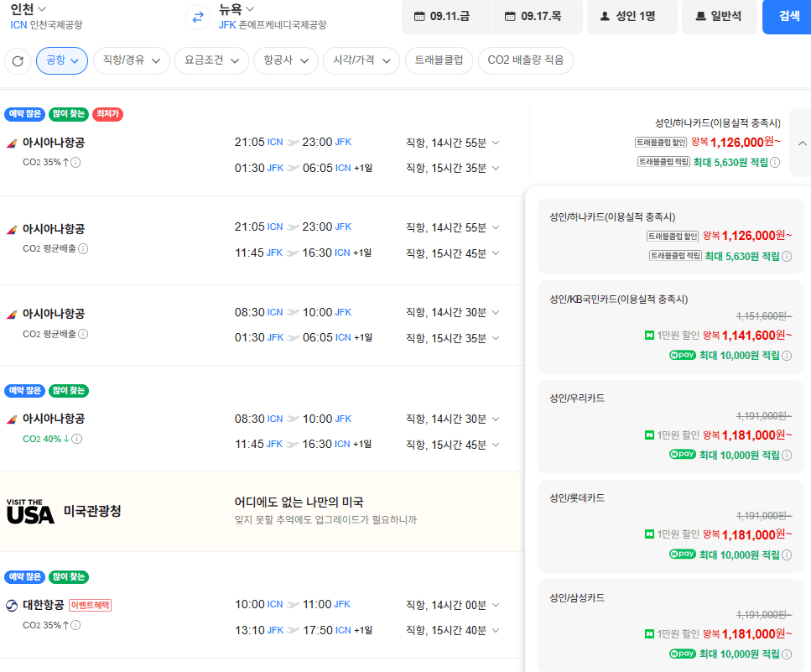Click 적립 info icon in 성인/삼성카드 card
811x672 pixels.
tap(787, 654)
